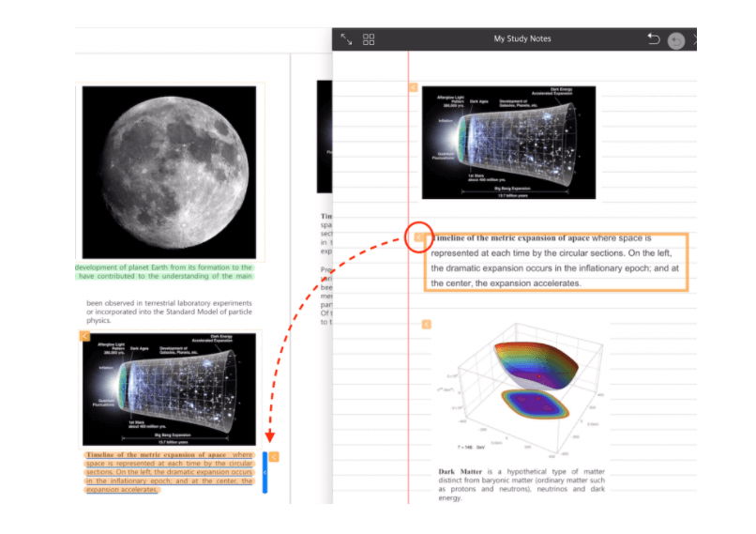
Task: Click the orange-bordered note text box about expansion
Action: [x=556, y=262]
